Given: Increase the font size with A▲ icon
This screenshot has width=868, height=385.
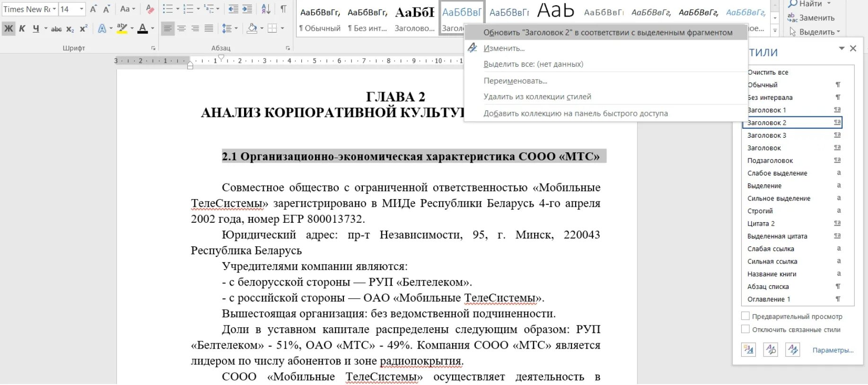Looking at the screenshot, I should [x=94, y=9].
